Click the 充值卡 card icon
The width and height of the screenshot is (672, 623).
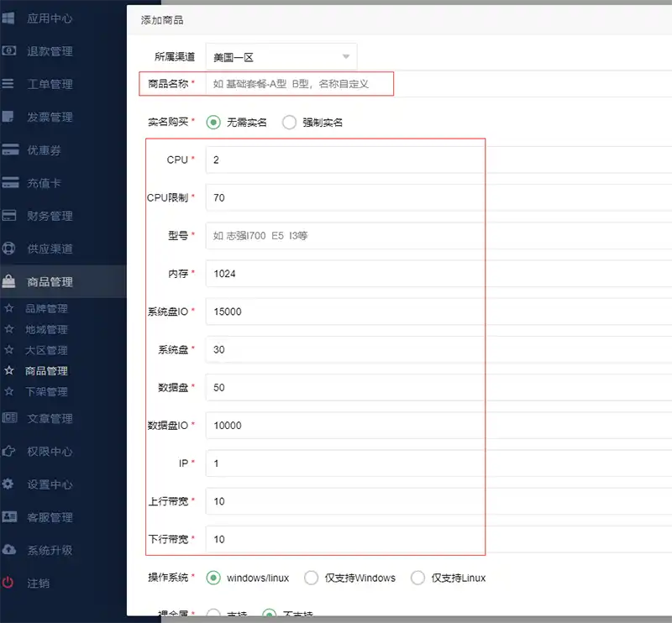click(10, 182)
